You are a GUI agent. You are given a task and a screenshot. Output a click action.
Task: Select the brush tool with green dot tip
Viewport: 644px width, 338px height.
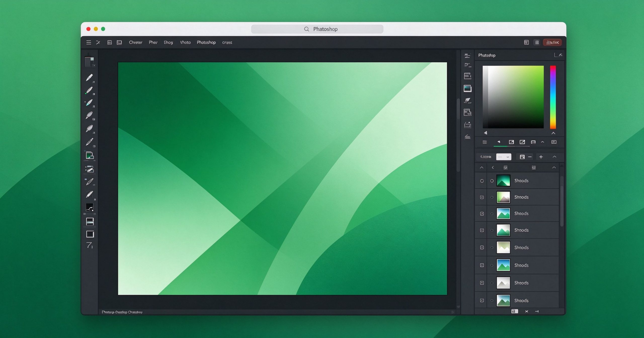point(89,90)
